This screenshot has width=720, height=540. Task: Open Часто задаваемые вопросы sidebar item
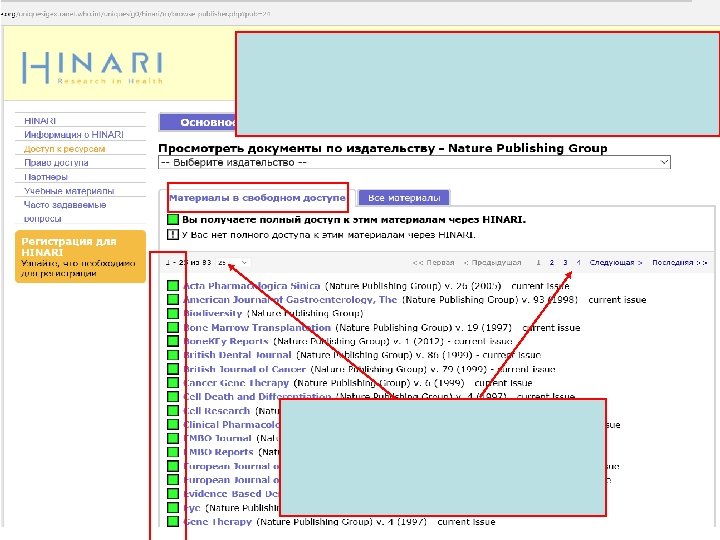(x=65, y=212)
